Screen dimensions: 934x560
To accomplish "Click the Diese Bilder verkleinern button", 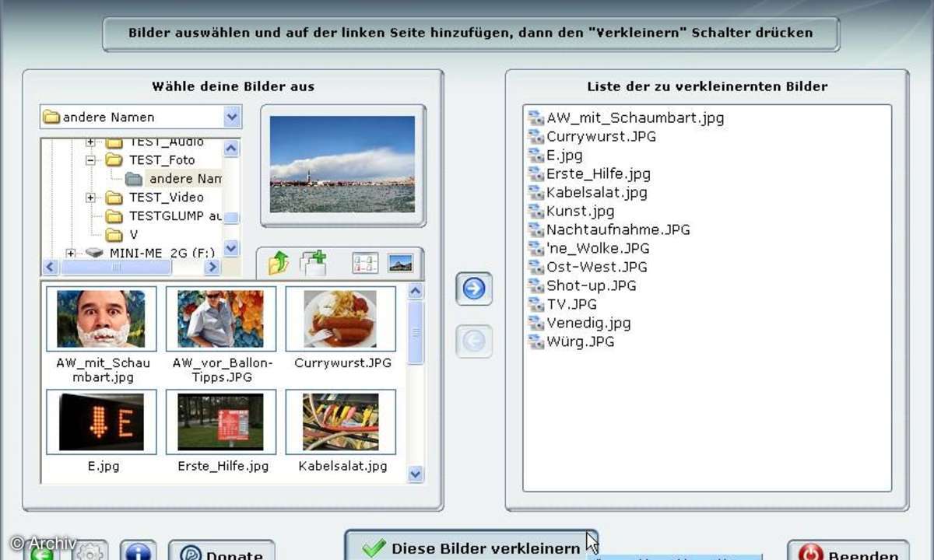I will tap(471, 546).
